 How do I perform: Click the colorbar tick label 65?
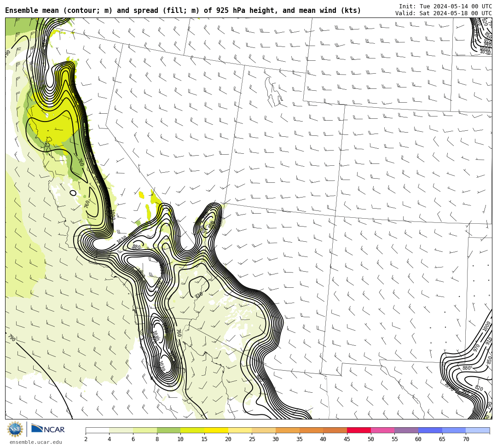point(442,439)
